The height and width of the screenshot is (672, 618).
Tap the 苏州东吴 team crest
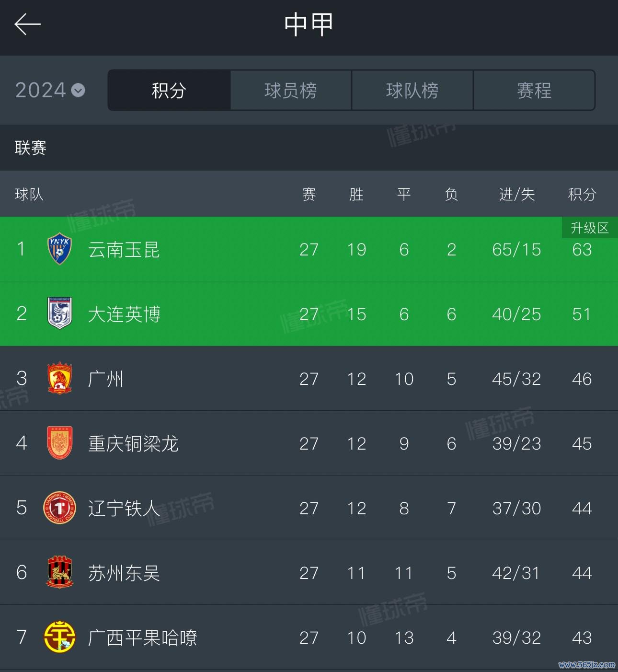59,572
